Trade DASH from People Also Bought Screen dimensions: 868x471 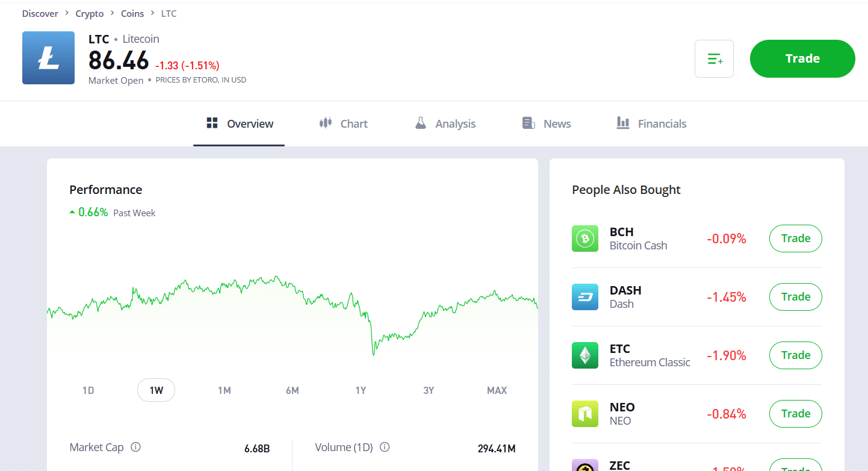[x=796, y=297]
